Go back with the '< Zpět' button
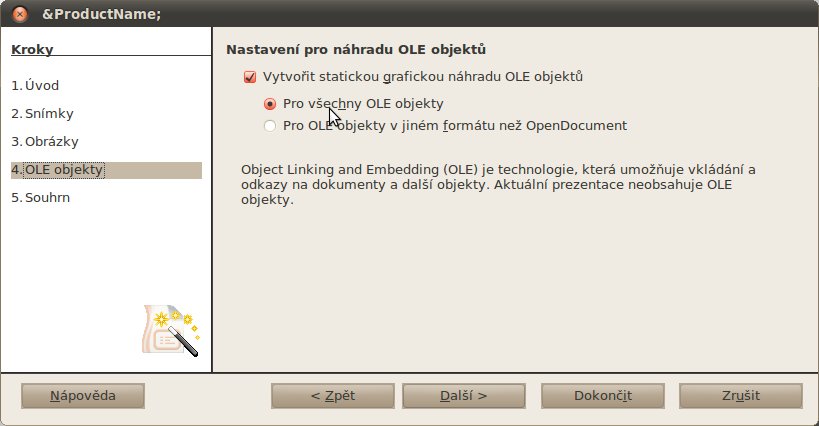The image size is (819, 426). (333, 396)
